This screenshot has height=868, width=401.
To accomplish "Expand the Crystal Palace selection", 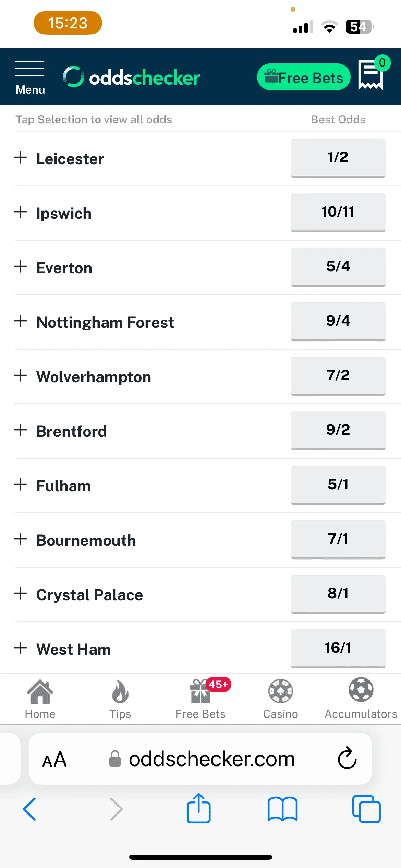I will click(21, 594).
